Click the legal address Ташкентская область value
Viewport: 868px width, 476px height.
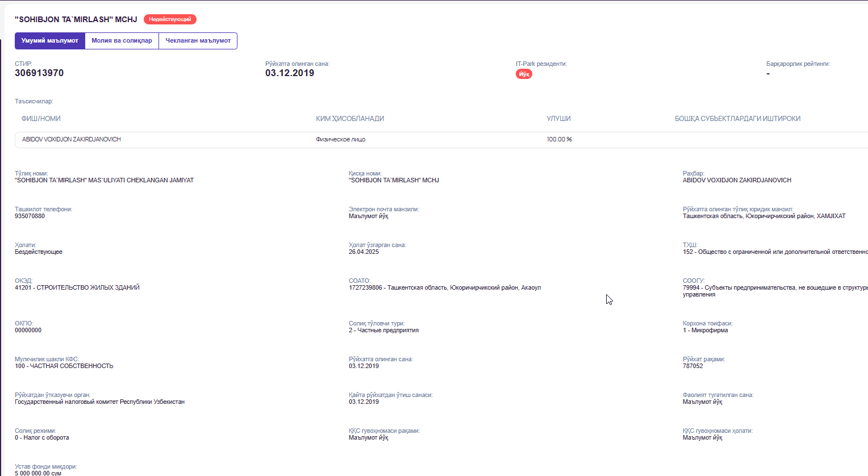(764, 216)
